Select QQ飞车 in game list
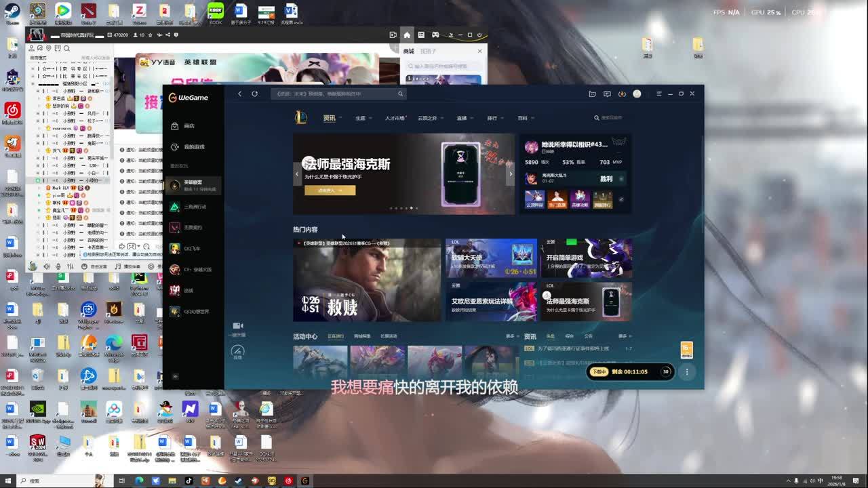This screenshot has height=488, width=868. coord(192,249)
